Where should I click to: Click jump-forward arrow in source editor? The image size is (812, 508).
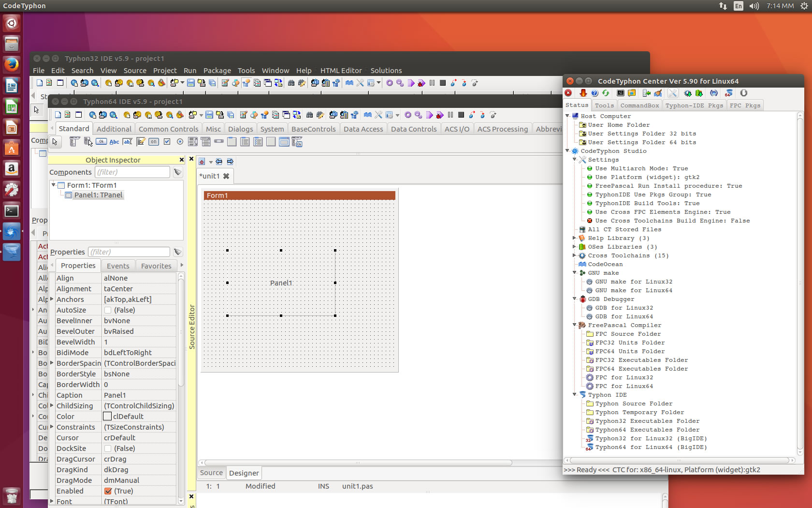tap(230, 162)
